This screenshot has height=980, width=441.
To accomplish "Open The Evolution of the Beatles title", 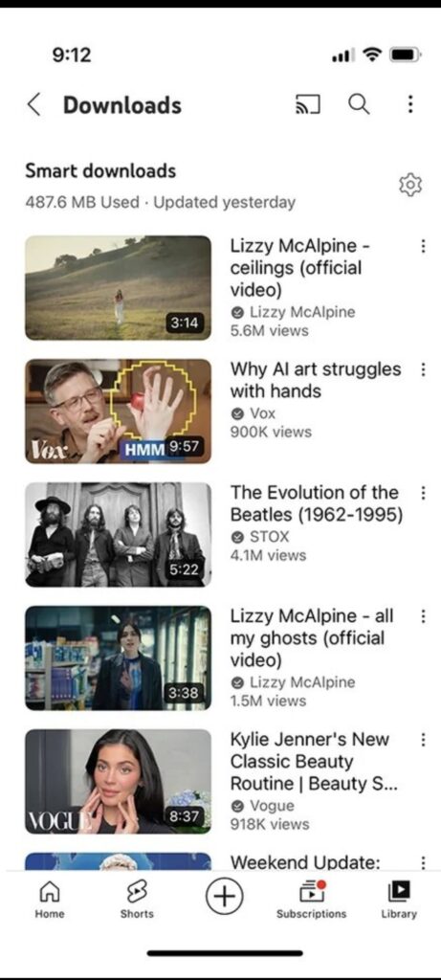I will 317,503.
